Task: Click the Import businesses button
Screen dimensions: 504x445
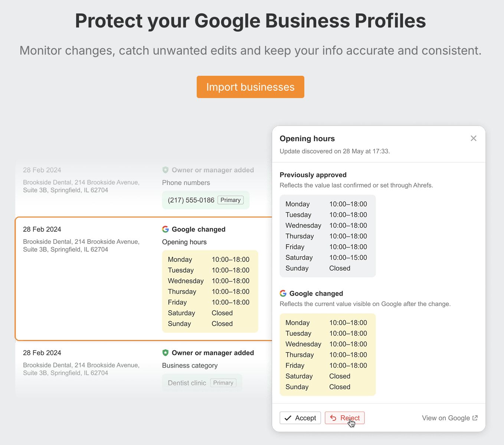Action: (250, 87)
